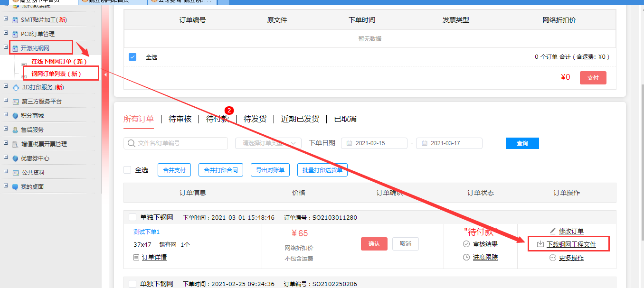The image size is (644, 288).
Task: Expand the SMT贴片加工 tree node
Action: (6, 19)
